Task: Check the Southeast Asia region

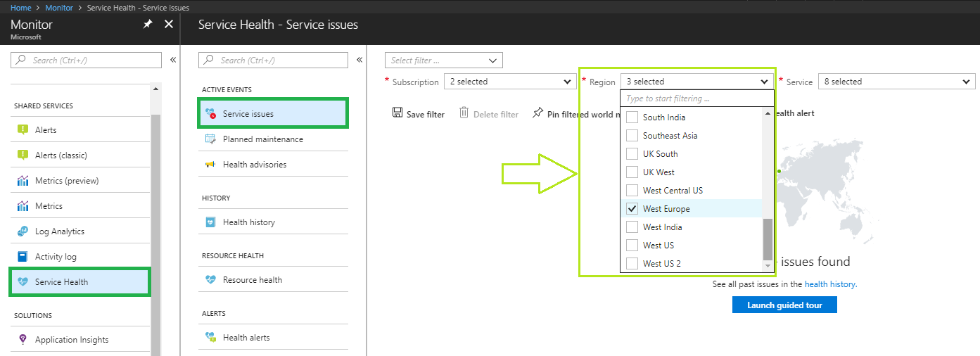Action: coord(632,136)
